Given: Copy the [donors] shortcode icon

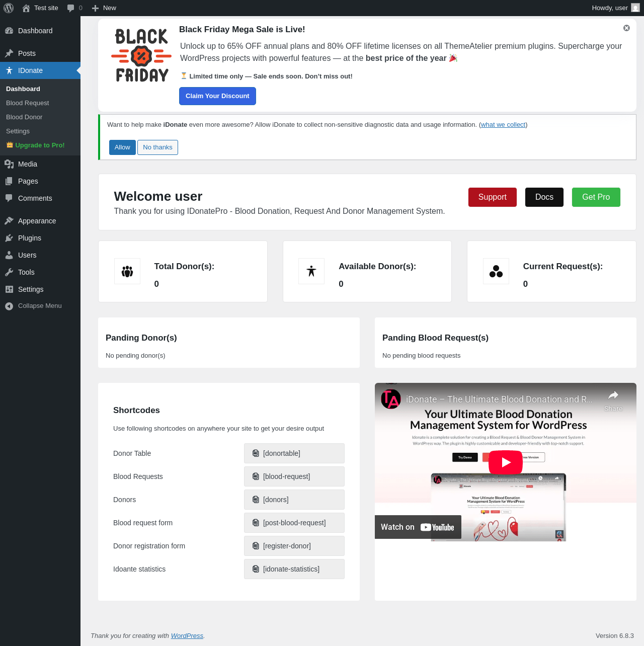Looking at the screenshot, I should [256, 500].
